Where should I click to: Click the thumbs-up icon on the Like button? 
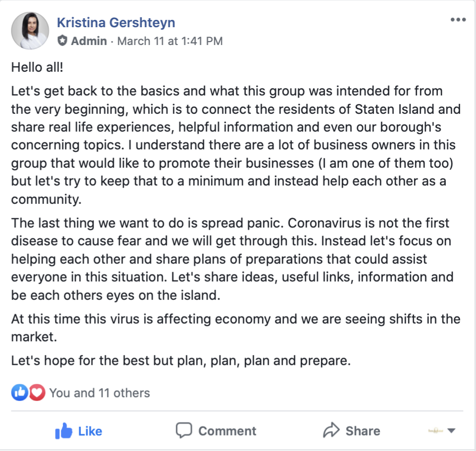click(63, 431)
